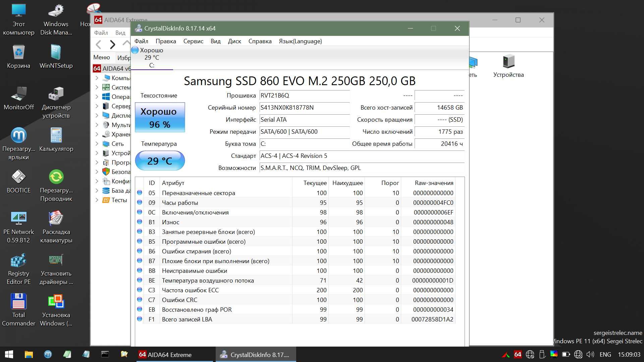Click ENG language indicator in tray
This screenshot has width=644, height=362.
click(605, 354)
